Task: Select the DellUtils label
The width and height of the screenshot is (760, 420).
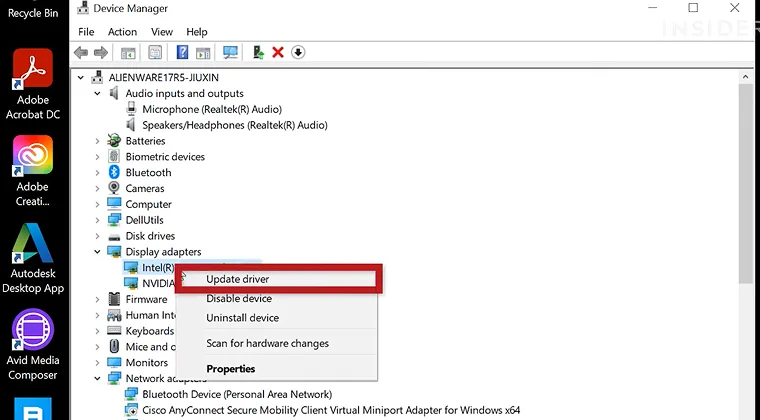Action: tap(144, 220)
